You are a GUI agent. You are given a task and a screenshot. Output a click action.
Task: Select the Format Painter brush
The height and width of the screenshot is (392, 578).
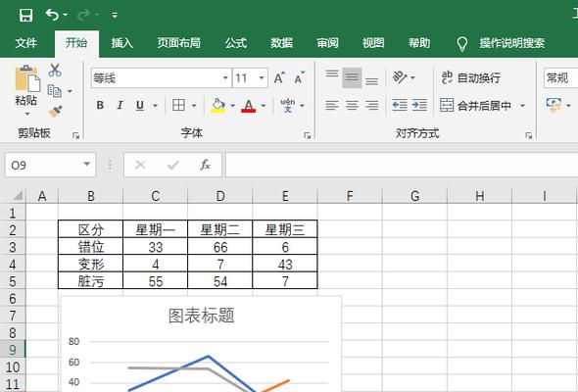[x=55, y=111]
